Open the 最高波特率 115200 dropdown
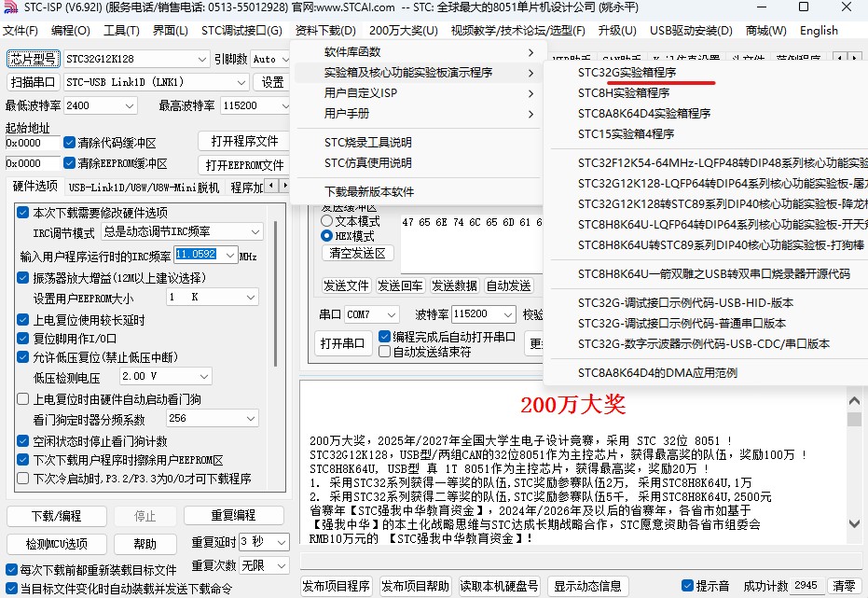Image resolution: width=868 pixels, height=598 pixels. pyautogui.click(x=284, y=105)
